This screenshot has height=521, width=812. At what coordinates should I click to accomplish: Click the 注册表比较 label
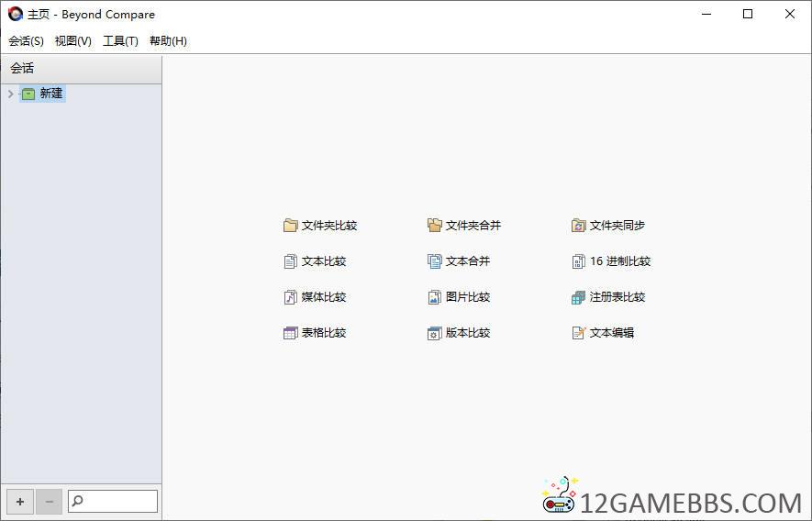tap(617, 297)
